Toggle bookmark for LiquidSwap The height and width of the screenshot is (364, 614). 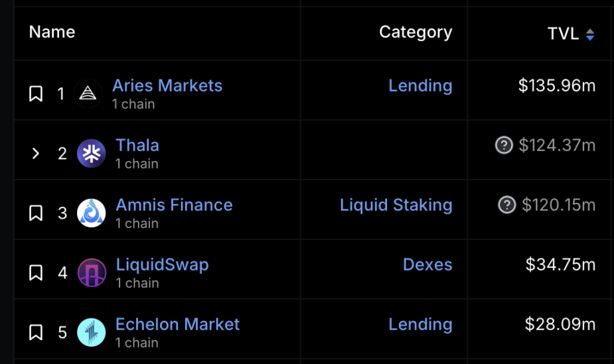36,273
